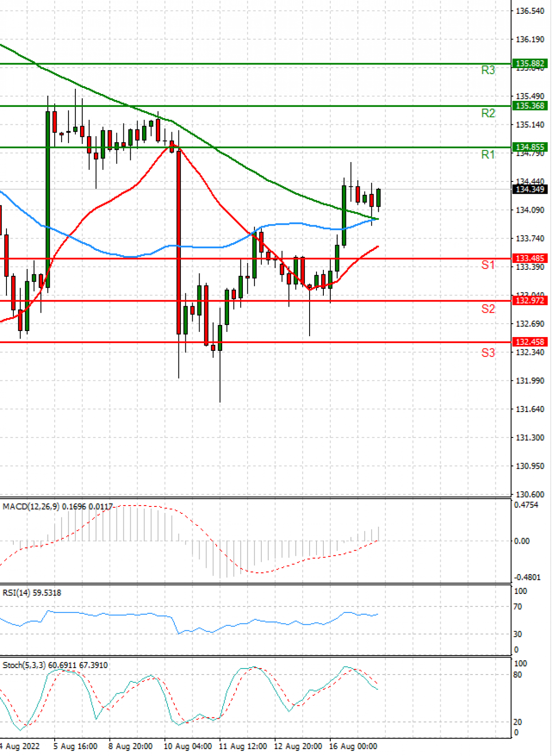The width and height of the screenshot is (552, 756).
Task: Click the 132.458 red price tag
Action: 530,342
